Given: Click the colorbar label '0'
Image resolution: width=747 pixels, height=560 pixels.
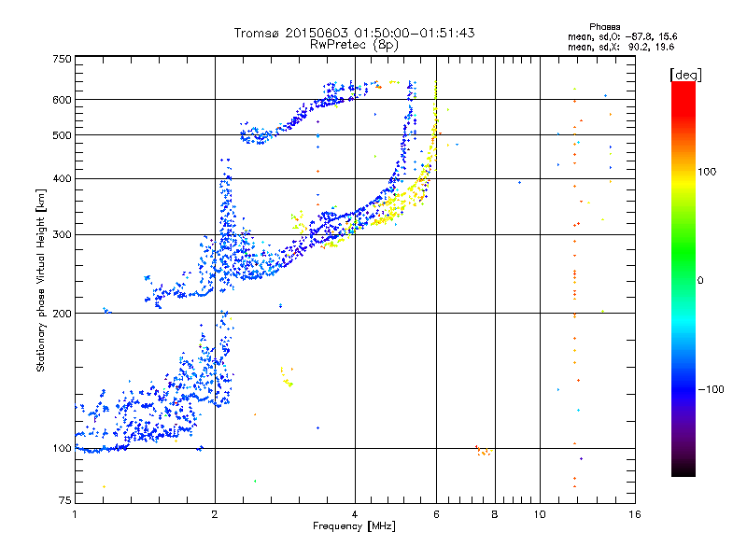Looking at the screenshot, I should point(700,281).
